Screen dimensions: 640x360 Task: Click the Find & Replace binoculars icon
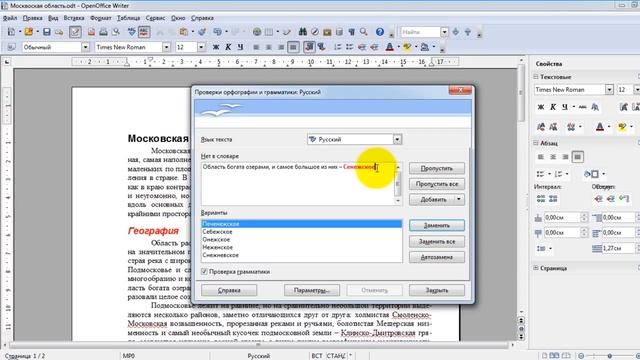(x=302, y=32)
